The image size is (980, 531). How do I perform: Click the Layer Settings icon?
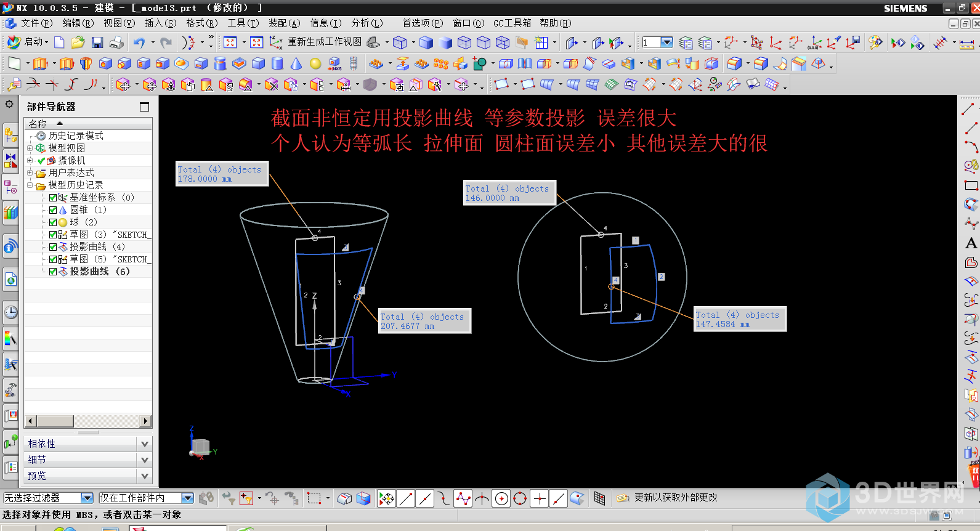tap(686, 43)
